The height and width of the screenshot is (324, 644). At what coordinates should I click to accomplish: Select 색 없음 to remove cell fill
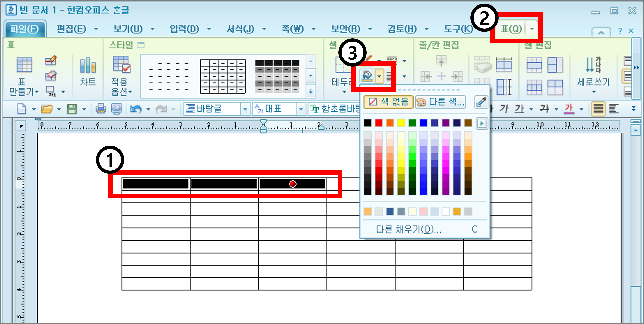389,102
